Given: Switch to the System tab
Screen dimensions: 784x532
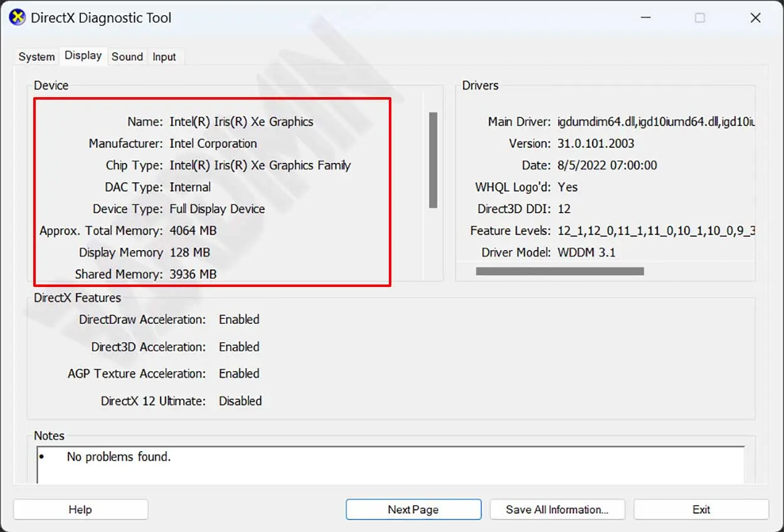Looking at the screenshot, I should (36, 57).
